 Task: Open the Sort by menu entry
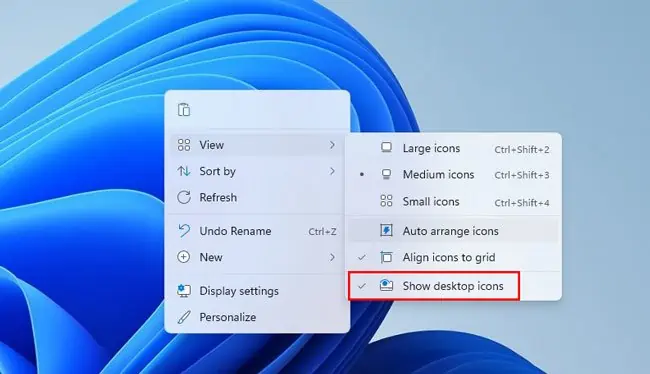point(257,171)
